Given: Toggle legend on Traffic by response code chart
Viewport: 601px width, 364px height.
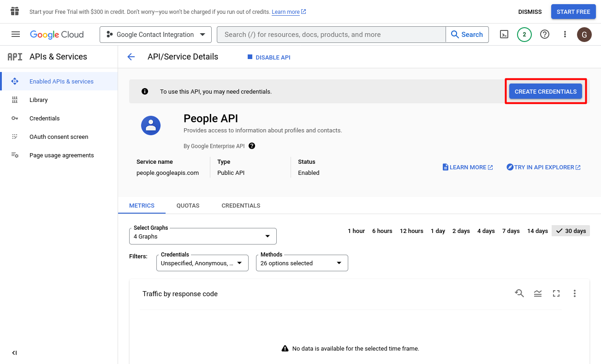Looking at the screenshot, I should pos(538,293).
